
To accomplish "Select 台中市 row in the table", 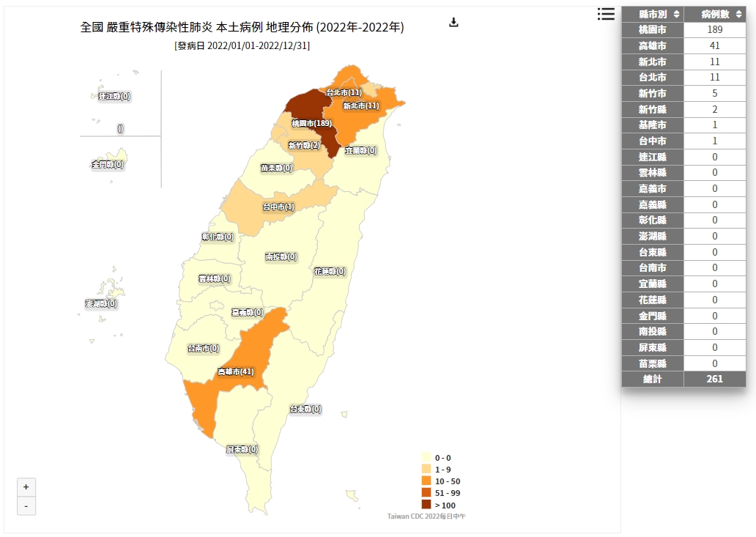I will coord(683,141).
